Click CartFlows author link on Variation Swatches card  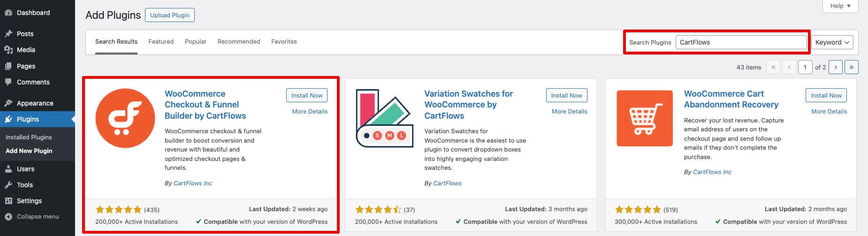448,183
